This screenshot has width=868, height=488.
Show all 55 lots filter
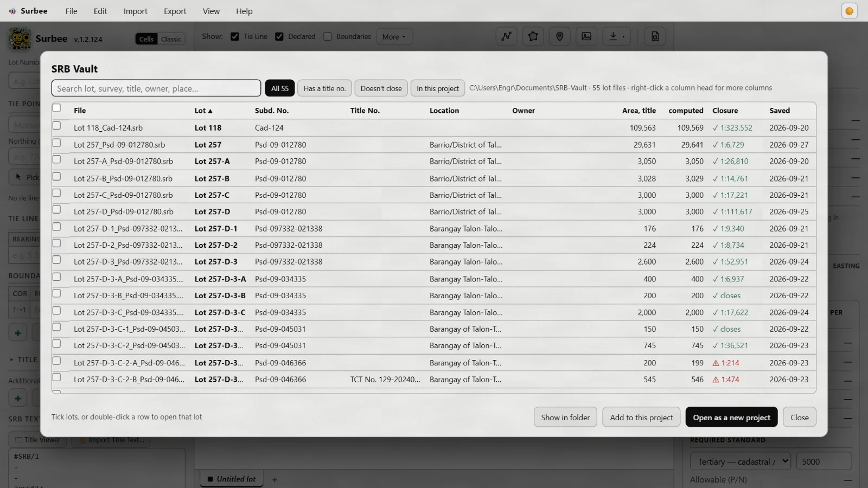click(280, 88)
